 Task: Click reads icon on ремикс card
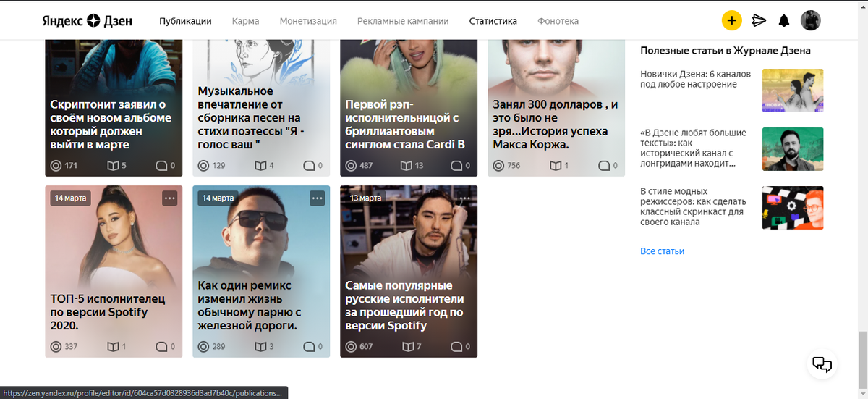[262, 347]
